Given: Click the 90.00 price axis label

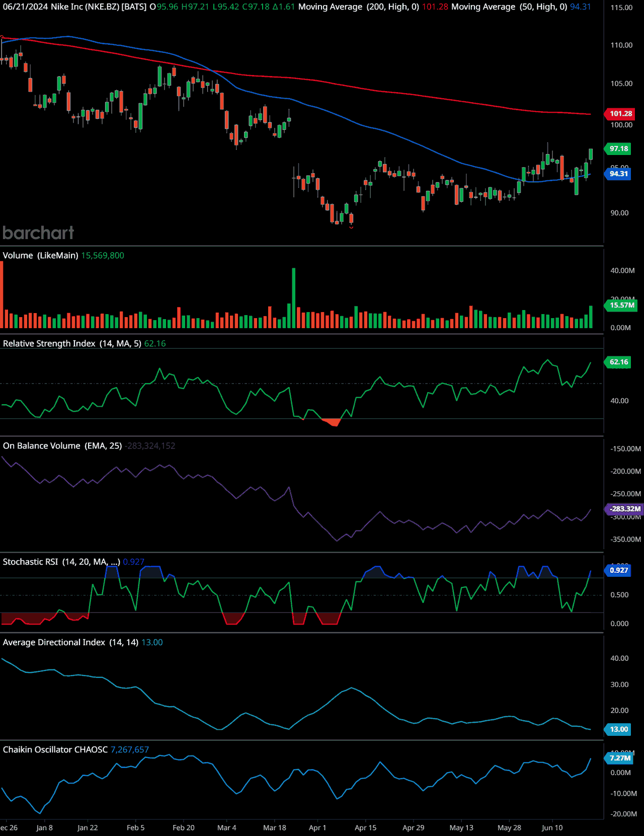Looking at the screenshot, I should 619,213.
